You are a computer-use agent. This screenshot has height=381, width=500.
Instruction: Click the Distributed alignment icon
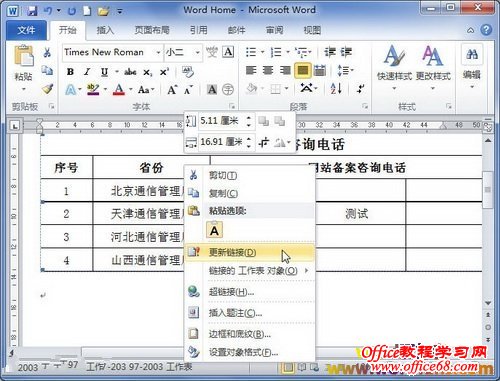point(320,70)
